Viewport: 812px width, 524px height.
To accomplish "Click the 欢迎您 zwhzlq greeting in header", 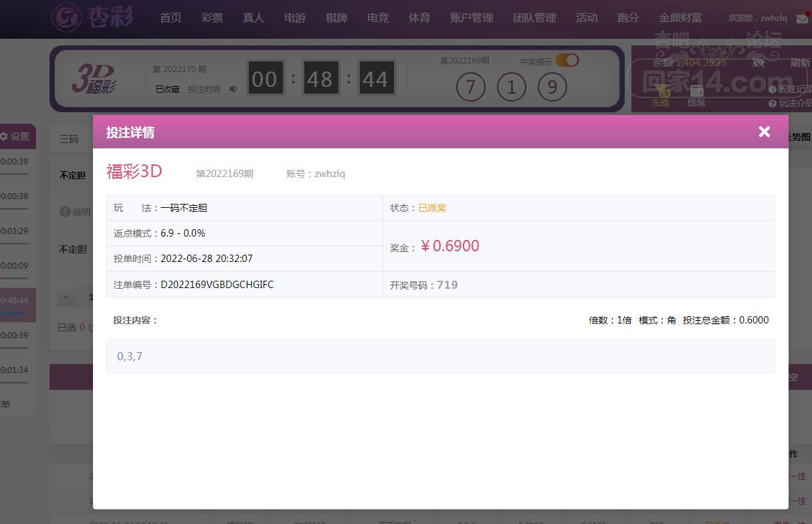I will (757, 19).
